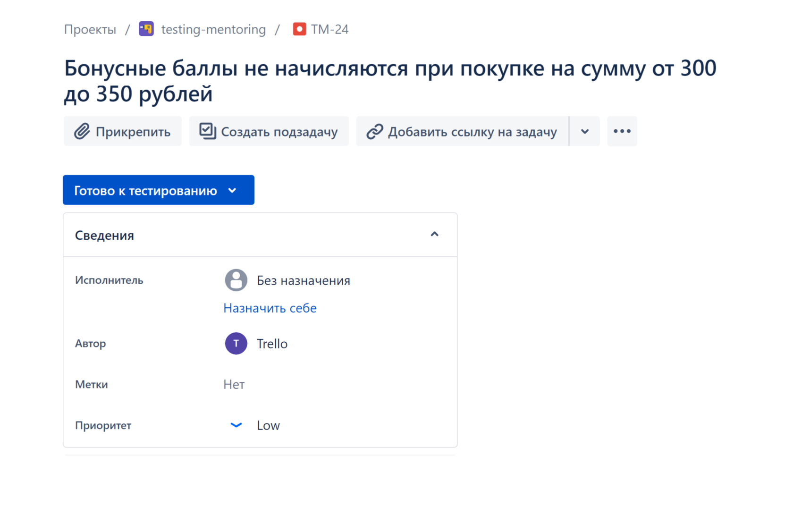
Task: Click the Low priority arrow icon
Action: point(236,425)
